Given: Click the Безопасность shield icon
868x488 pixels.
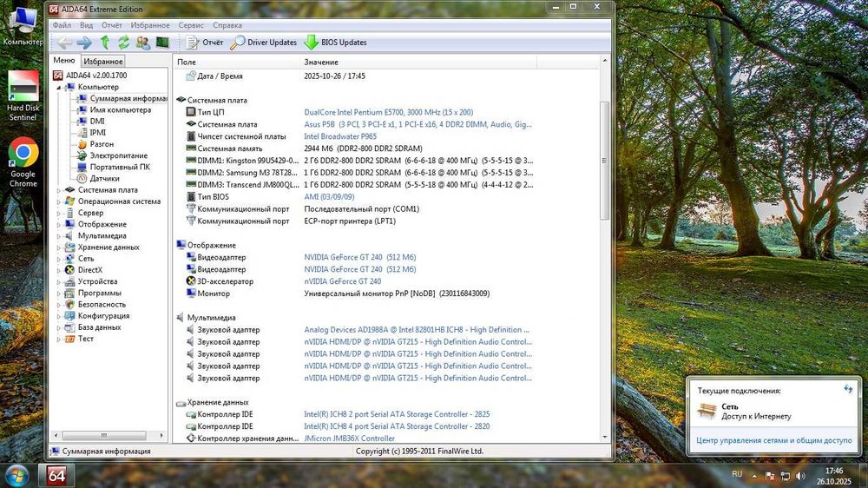Looking at the screenshot, I should tap(69, 304).
